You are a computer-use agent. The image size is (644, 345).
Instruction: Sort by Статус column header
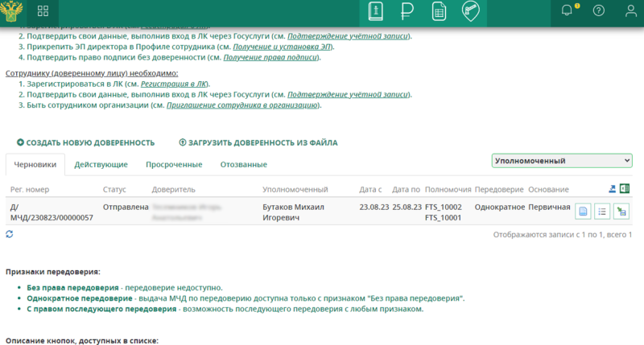(x=114, y=190)
